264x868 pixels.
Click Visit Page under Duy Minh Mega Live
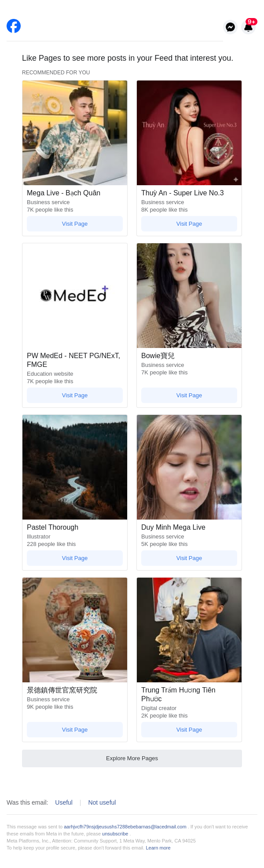(x=189, y=558)
